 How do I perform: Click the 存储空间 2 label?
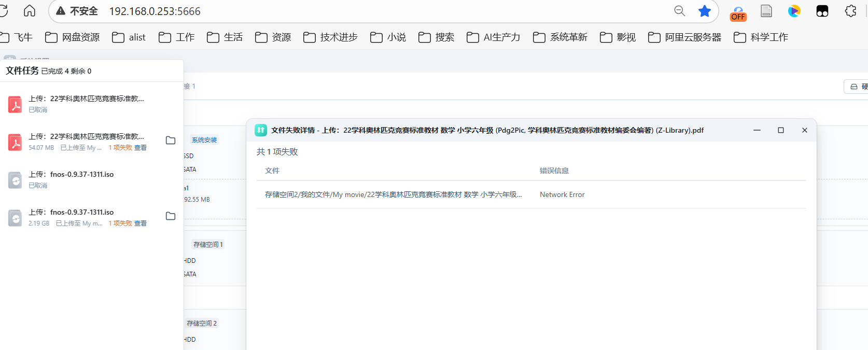pyautogui.click(x=202, y=324)
